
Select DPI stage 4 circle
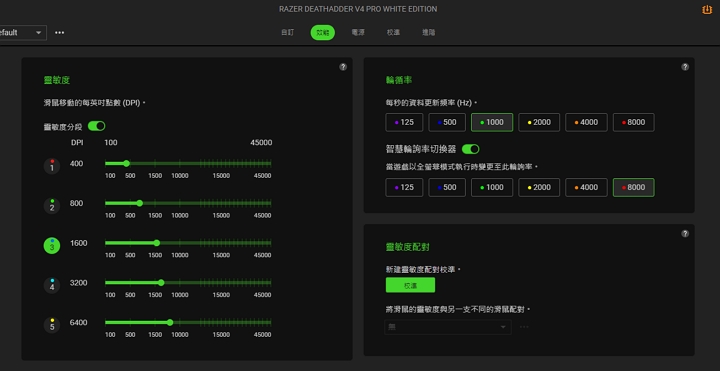(52, 285)
